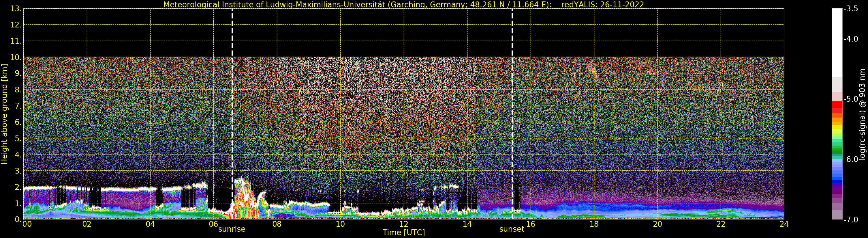
Task: Click the 'Height above ground [km]' axis label
Action: tap(4, 114)
